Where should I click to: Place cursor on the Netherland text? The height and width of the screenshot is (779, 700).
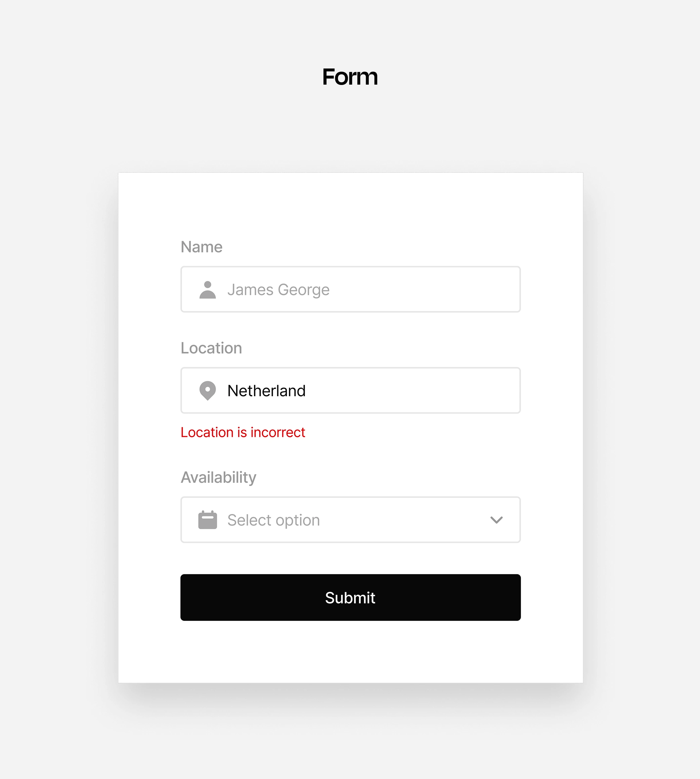(266, 391)
